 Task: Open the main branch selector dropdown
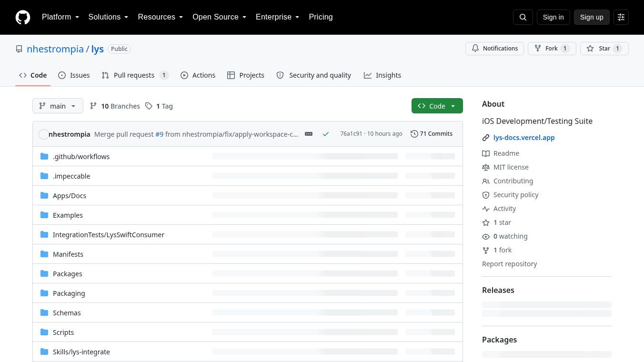(x=58, y=106)
